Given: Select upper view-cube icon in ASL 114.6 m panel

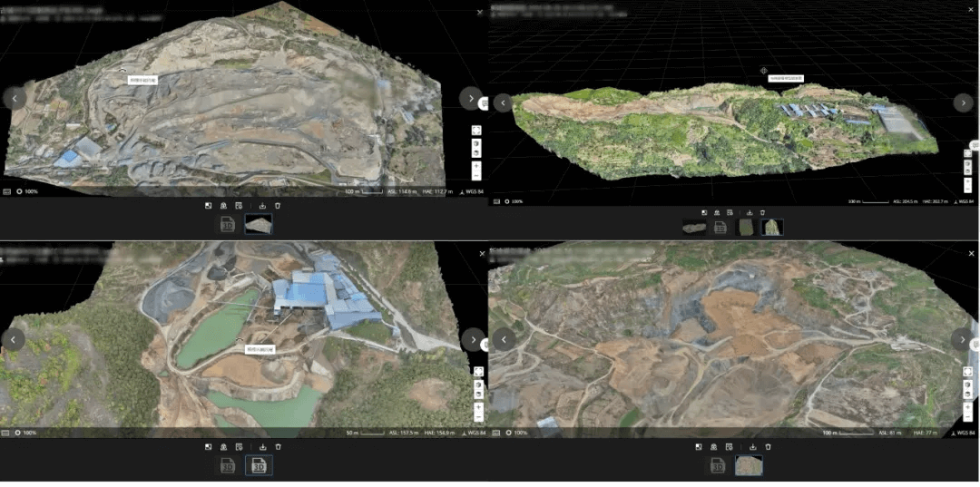Looking at the screenshot, I should (477, 143).
